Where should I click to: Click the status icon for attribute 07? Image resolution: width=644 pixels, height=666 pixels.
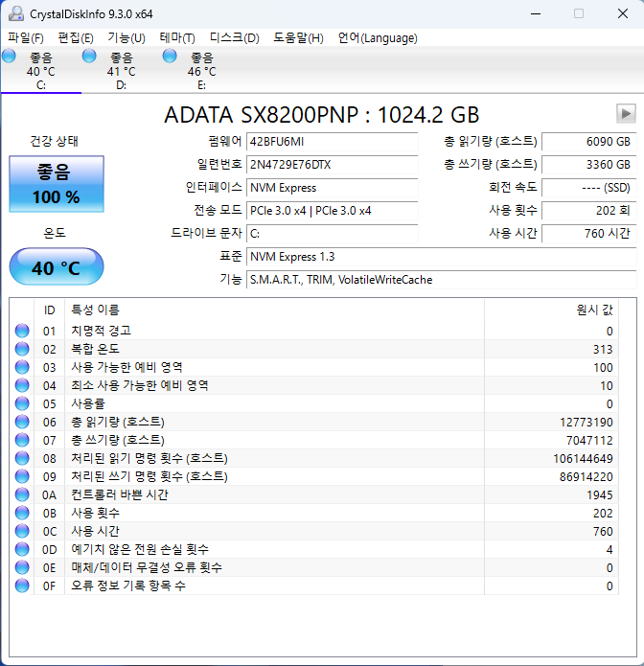click(22, 440)
